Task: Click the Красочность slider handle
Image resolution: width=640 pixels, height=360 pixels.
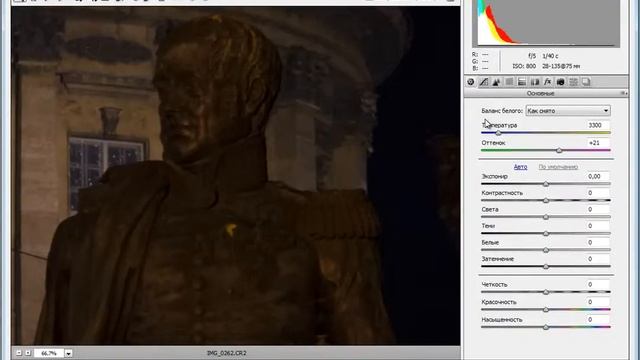Action: [546, 310]
